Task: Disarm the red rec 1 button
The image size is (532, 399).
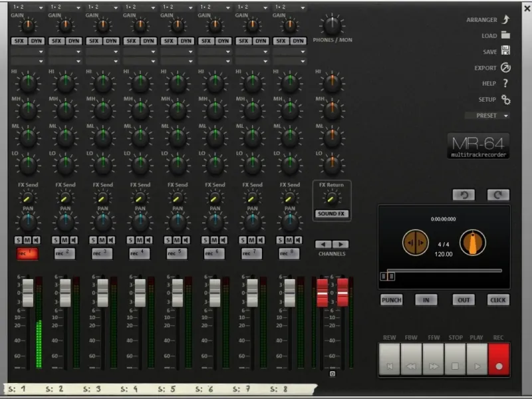Action: click(x=27, y=253)
